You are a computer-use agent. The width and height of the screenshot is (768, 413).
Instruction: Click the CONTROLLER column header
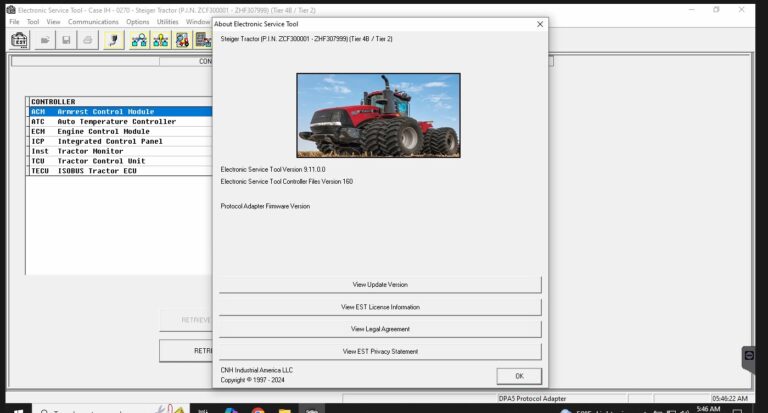[x=120, y=101]
